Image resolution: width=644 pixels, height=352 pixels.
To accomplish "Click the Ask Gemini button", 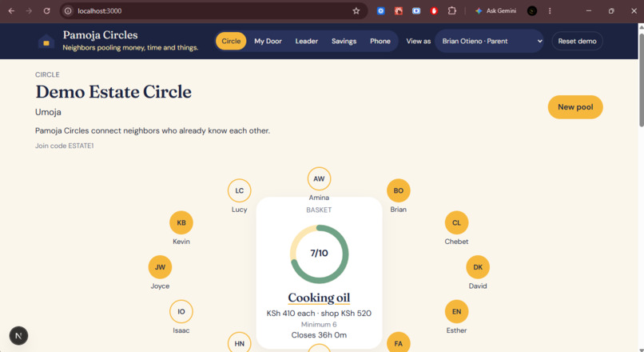I will click(495, 11).
